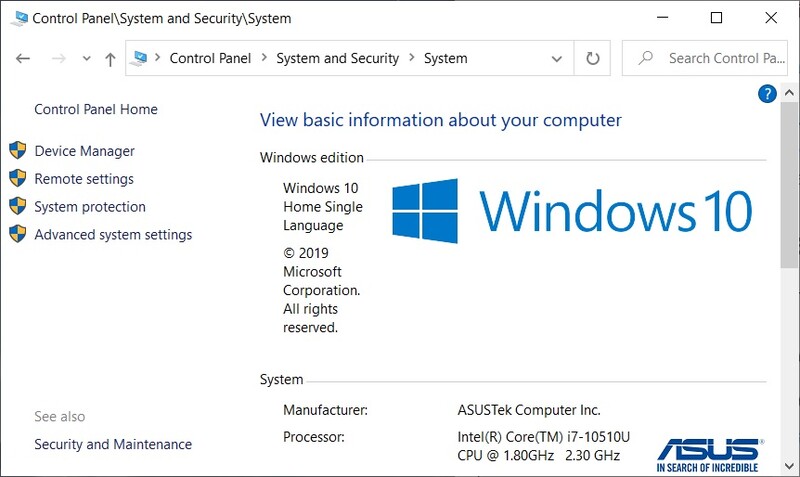Expand chevron after computer icon in address bar
This screenshot has height=477, width=800.
tap(158, 58)
